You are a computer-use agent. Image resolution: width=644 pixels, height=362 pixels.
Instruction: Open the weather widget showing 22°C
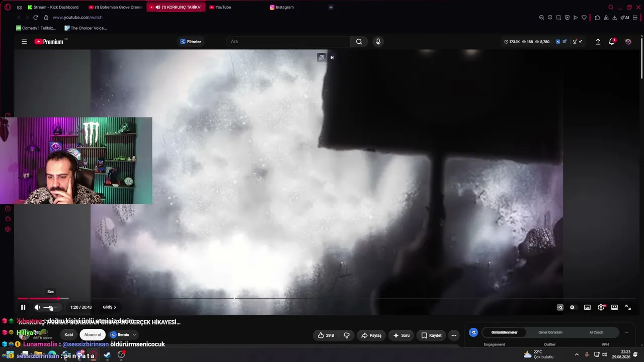point(538,354)
